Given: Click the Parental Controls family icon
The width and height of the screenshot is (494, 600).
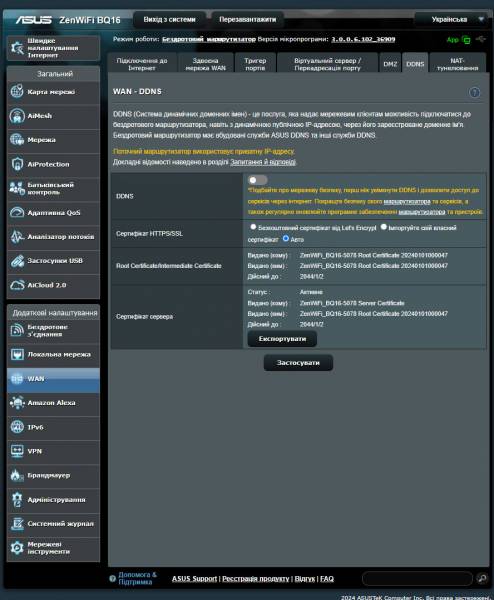Looking at the screenshot, I should click(x=17, y=188).
